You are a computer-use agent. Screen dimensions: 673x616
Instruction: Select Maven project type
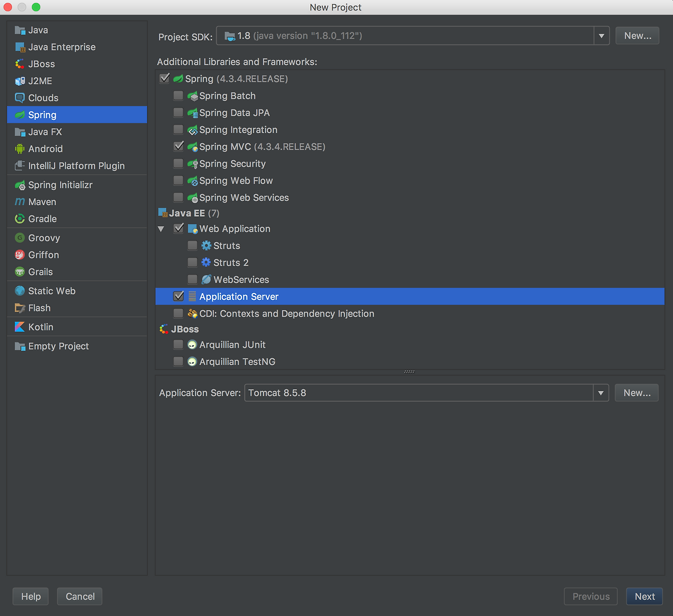point(77,202)
